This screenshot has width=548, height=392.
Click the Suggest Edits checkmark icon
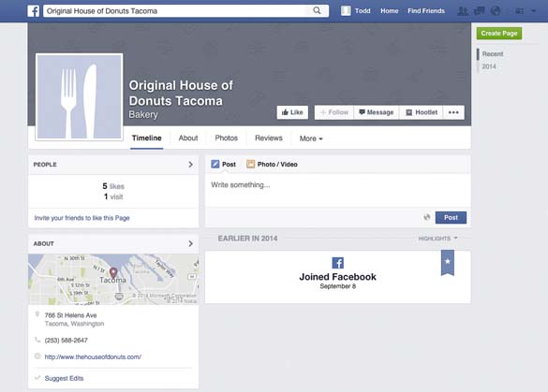(37, 378)
